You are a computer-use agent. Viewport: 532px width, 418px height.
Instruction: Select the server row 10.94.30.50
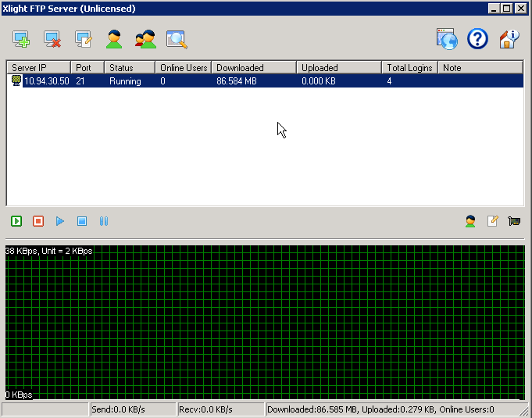click(x=266, y=81)
